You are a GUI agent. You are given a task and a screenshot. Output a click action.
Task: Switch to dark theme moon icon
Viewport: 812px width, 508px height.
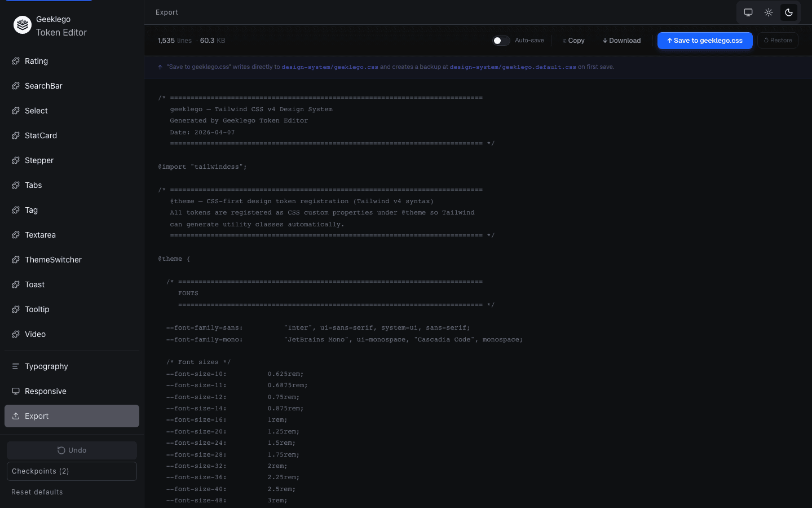pos(789,12)
